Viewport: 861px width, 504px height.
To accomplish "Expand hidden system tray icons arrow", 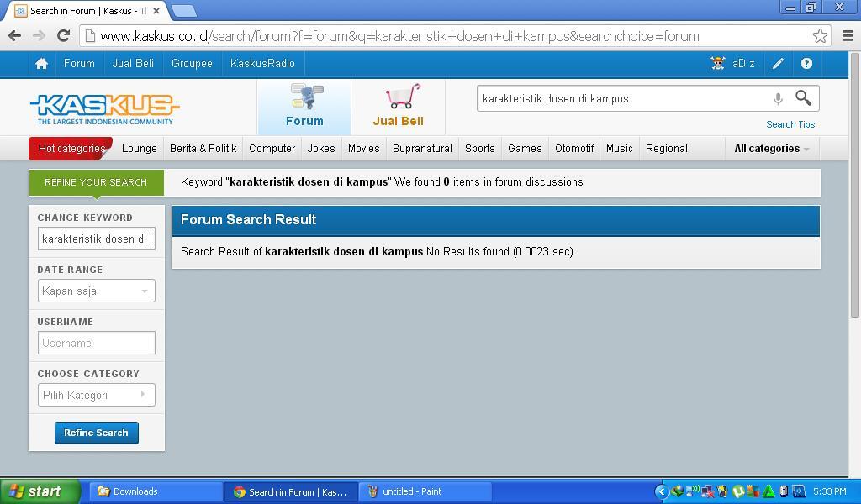I will (662, 492).
